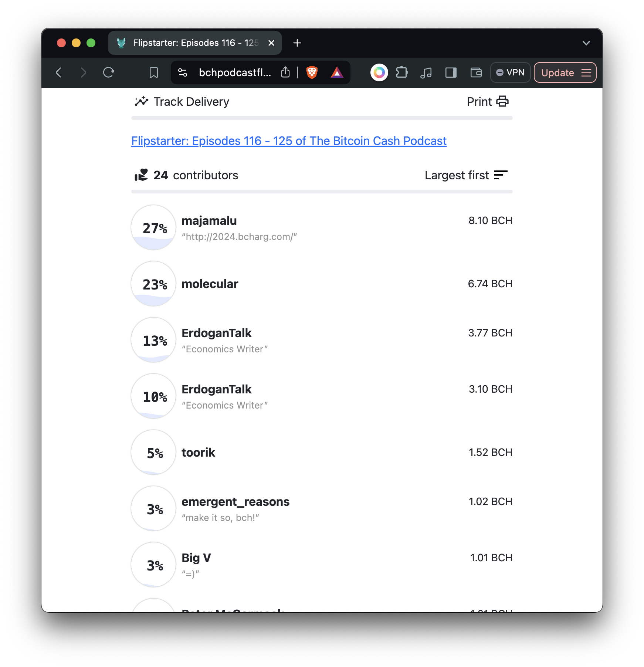The image size is (644, 667).
Task: Open site settings icon in address bar
Action: pos(183,72)
